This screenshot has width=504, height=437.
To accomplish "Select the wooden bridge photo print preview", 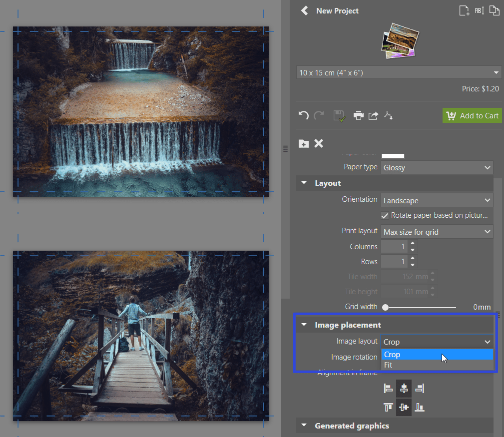I will point(141,336).
